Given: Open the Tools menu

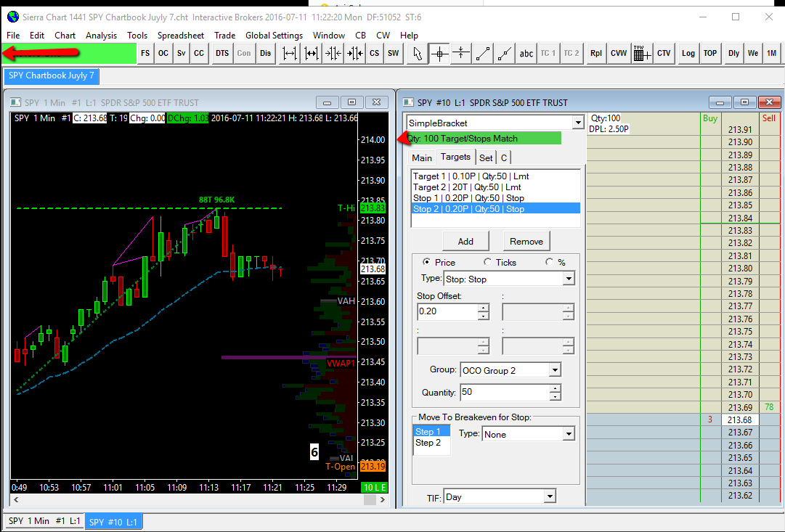Looking at the screenshot, I should pyautogui.click(x=137, y=36).
